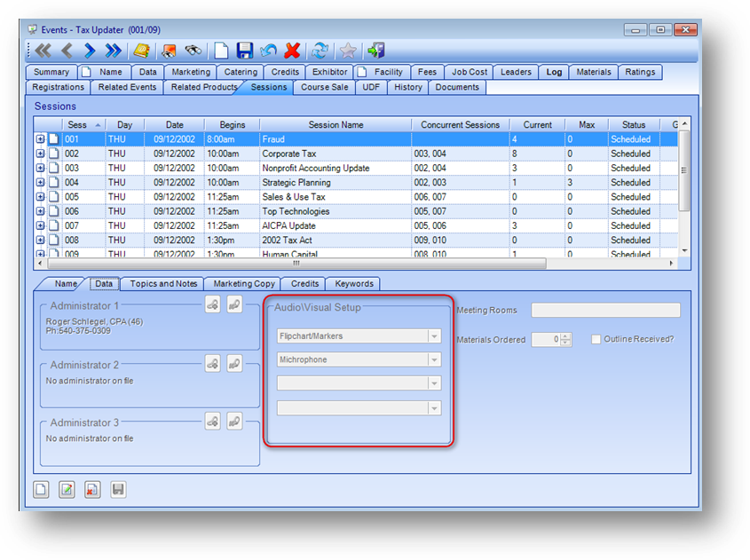Viewport: 750px width, 560px height.
Task: Click the exit door icon in toolbar
Action: [x=376, y=51]
